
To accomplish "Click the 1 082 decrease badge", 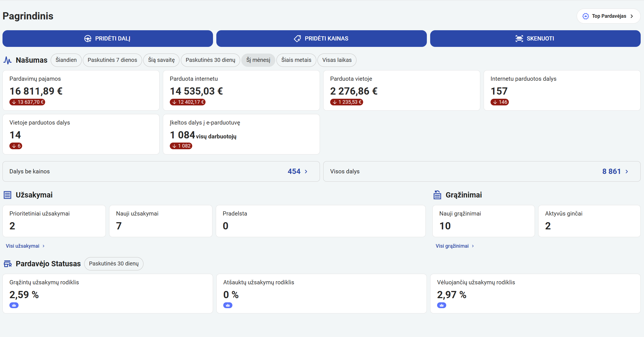I will pos(181,146).
